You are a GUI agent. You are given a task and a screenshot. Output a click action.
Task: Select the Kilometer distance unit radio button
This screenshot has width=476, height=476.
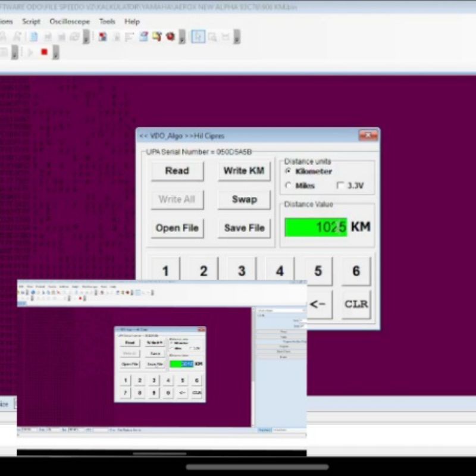click(289, 171)
